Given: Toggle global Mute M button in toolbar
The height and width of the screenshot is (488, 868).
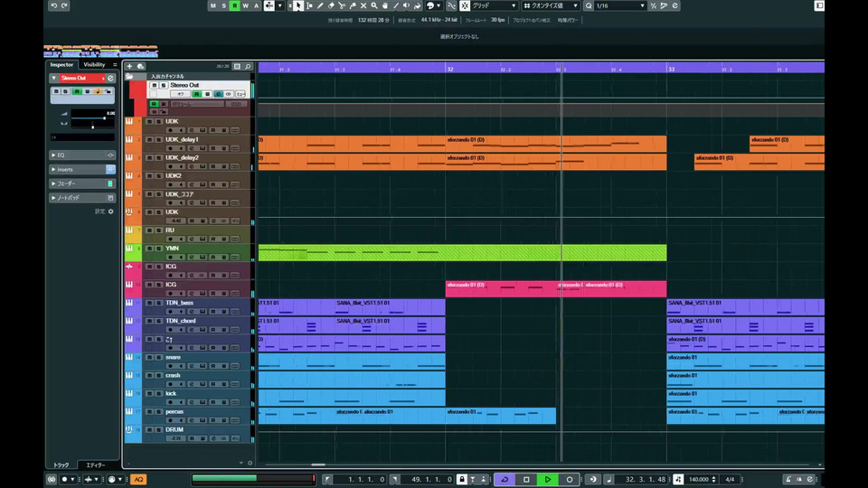Looking at the screenshot, I should (x=213, y=5).
